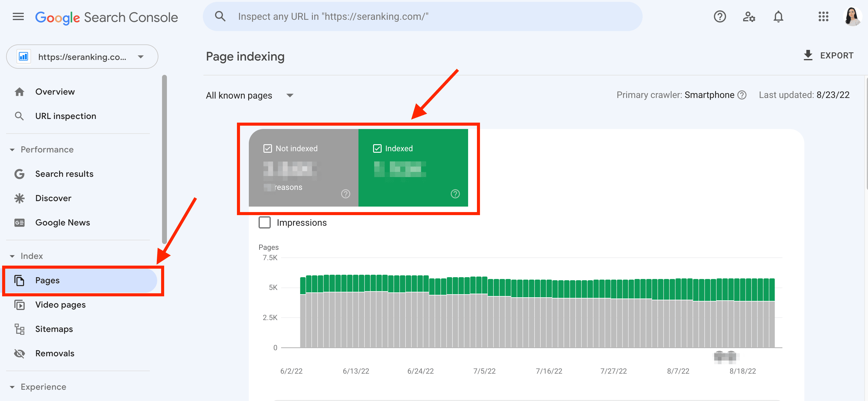Focus the Inspect any URL input field

[x=422, y=16]
